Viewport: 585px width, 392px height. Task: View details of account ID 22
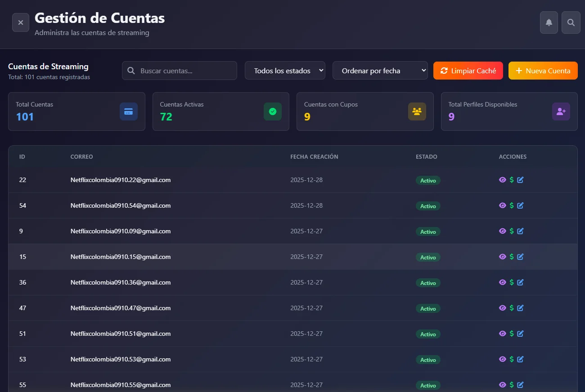503,180
